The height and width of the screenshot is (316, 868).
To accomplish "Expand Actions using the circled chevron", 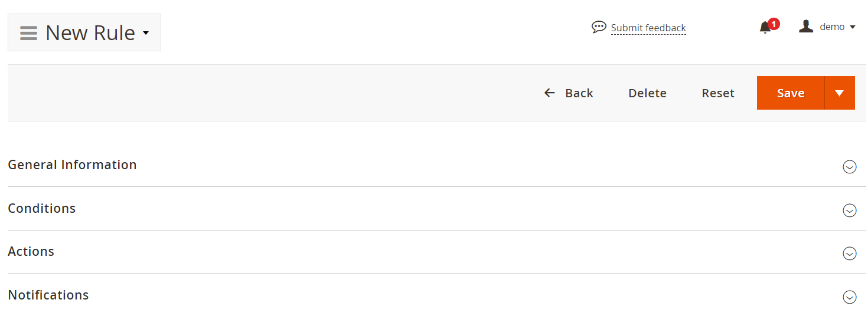I will click(x=849, y=254).
